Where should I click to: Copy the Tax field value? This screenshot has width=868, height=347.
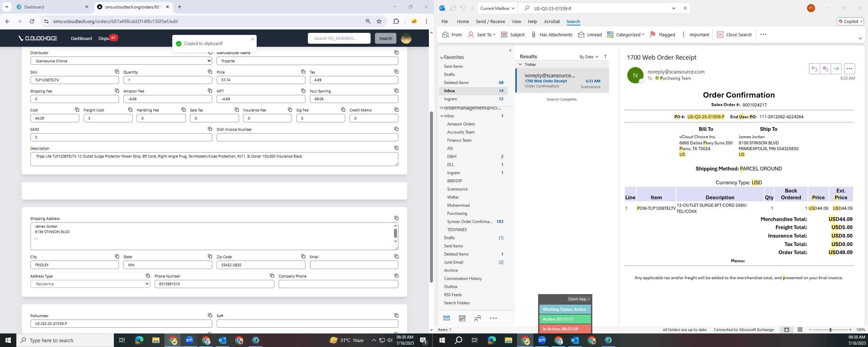click(396, 72)
